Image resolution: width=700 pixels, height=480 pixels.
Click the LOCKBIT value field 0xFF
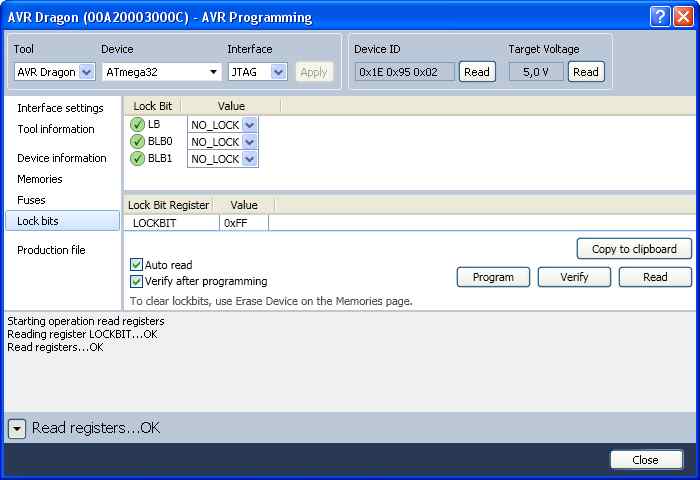244,223
